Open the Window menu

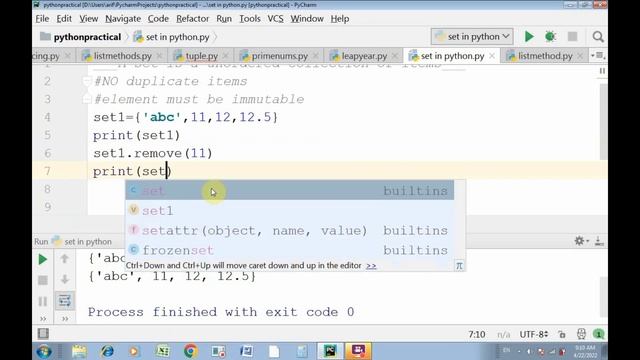pos(307,19)
